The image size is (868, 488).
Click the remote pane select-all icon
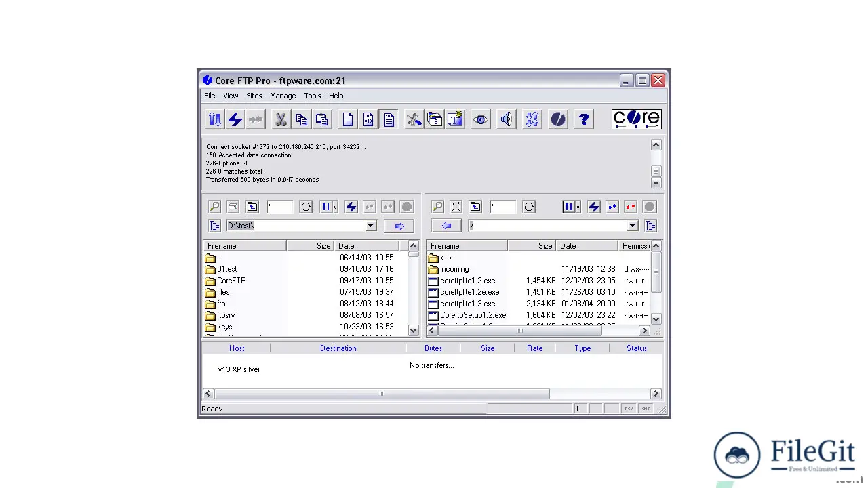click(x=456, y=207)
